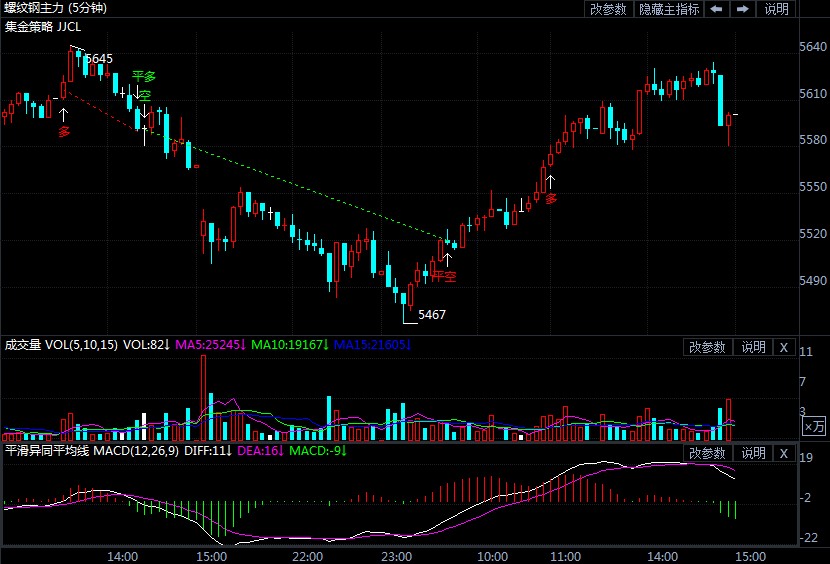Image resolution: width=830 pixels, height=564 pixels.
Task: Click the green 平多 signal marker
Action: click(x=144, y=77)
